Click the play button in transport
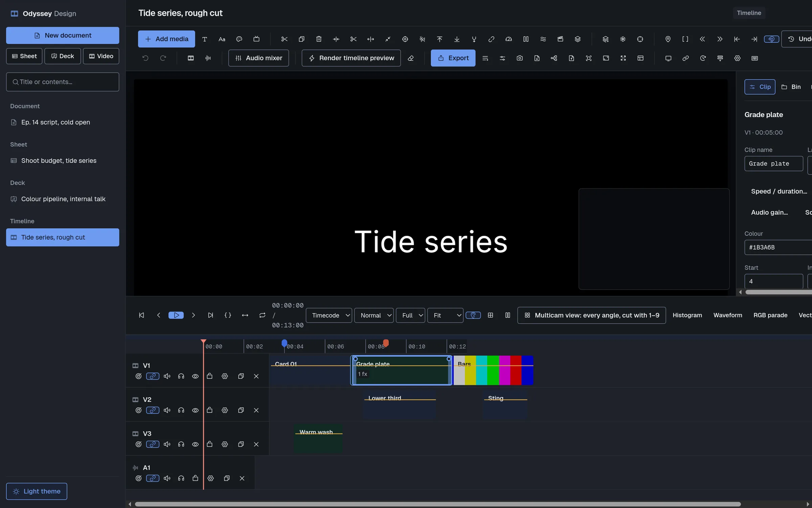The image size is (812, 508). [176, 315]
